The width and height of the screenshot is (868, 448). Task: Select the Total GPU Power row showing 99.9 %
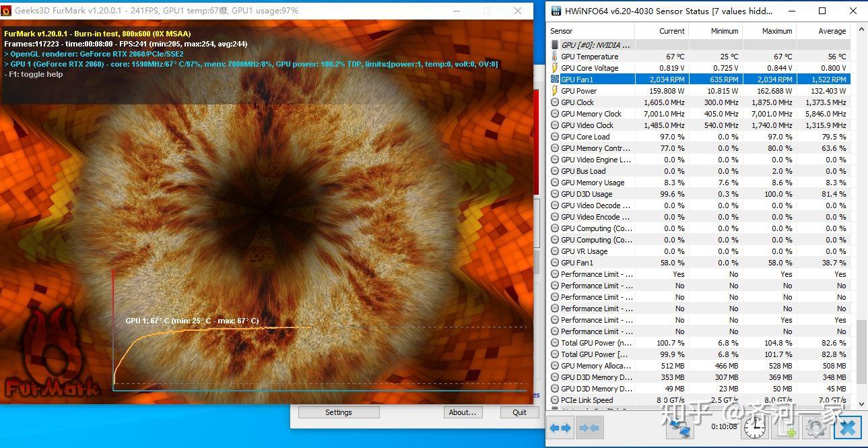(699, 354)
